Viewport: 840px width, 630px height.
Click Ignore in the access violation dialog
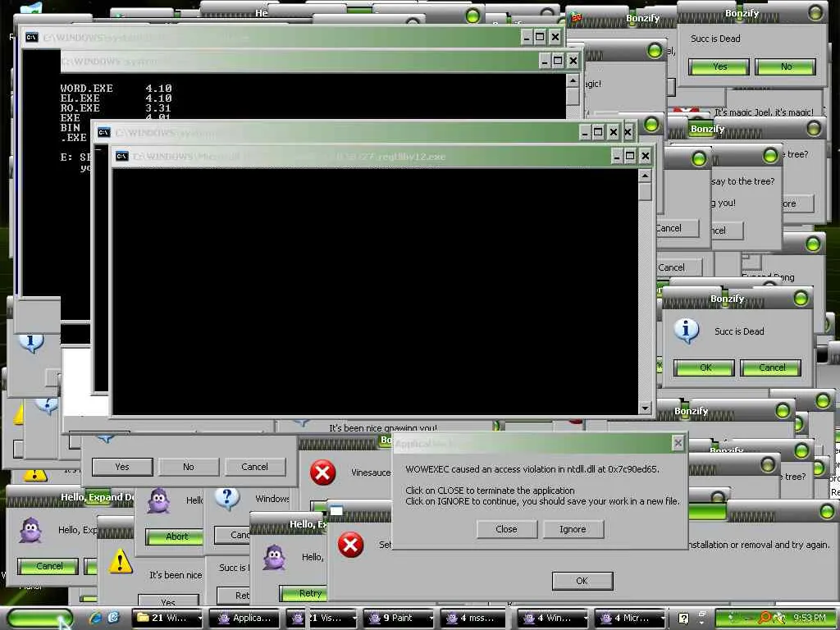click(573, 529)
